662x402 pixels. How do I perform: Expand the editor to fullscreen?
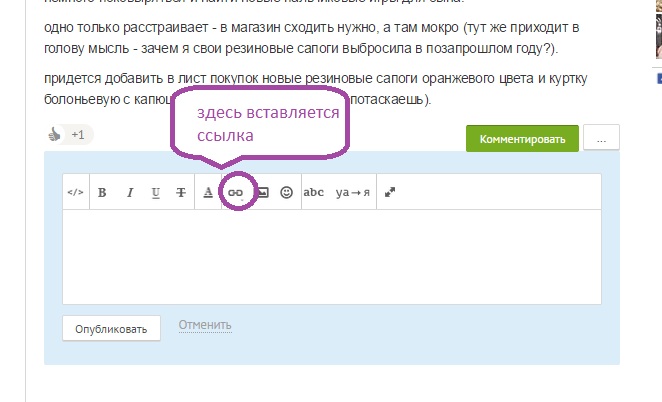click(x=390, y=192)
